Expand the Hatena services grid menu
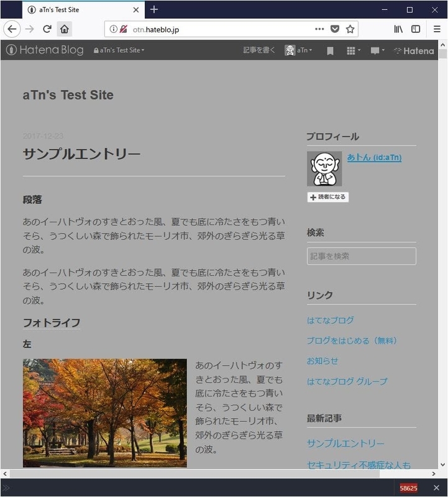The image size is (448, 497). tap(353, 50)
